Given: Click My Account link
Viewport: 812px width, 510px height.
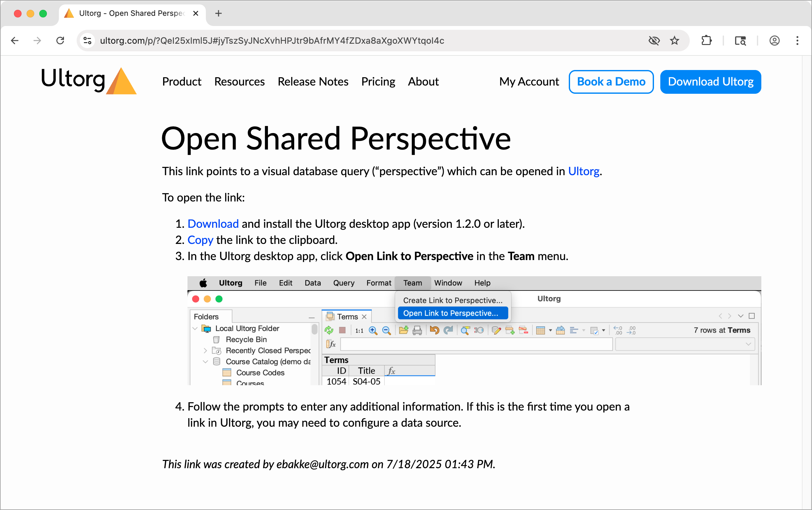Looking at the screenshot, I should tap(529, 82).
